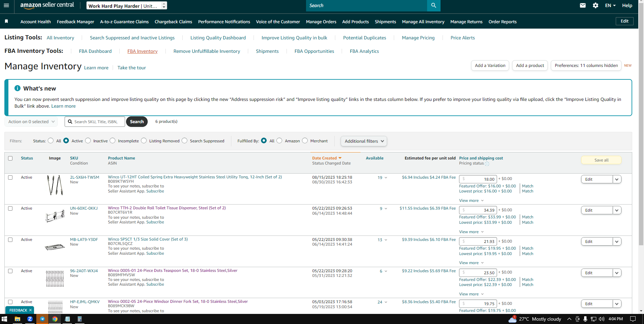Click the SKU search input field

click(x=95, y=122)
